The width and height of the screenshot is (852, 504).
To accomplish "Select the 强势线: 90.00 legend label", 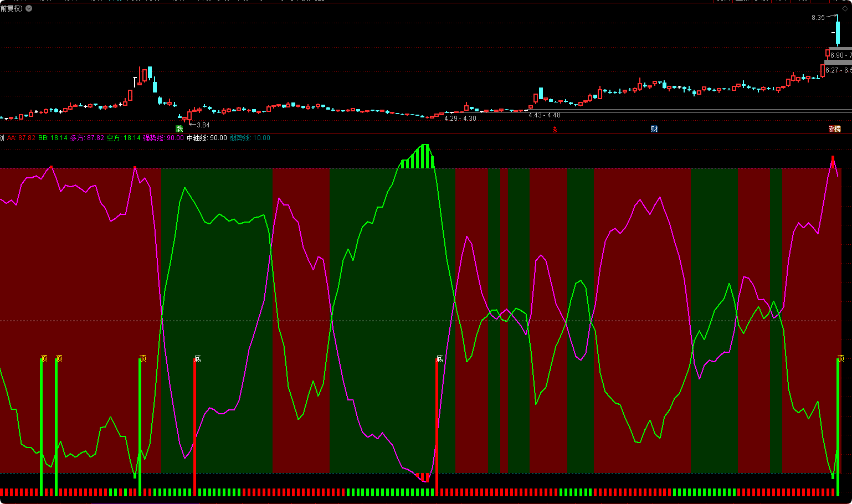I will [163, 138].
